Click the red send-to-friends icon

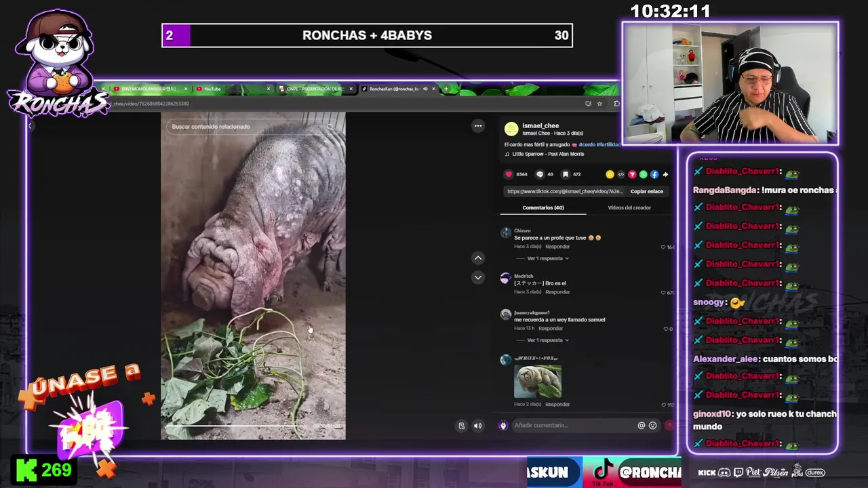coord(632,174)
